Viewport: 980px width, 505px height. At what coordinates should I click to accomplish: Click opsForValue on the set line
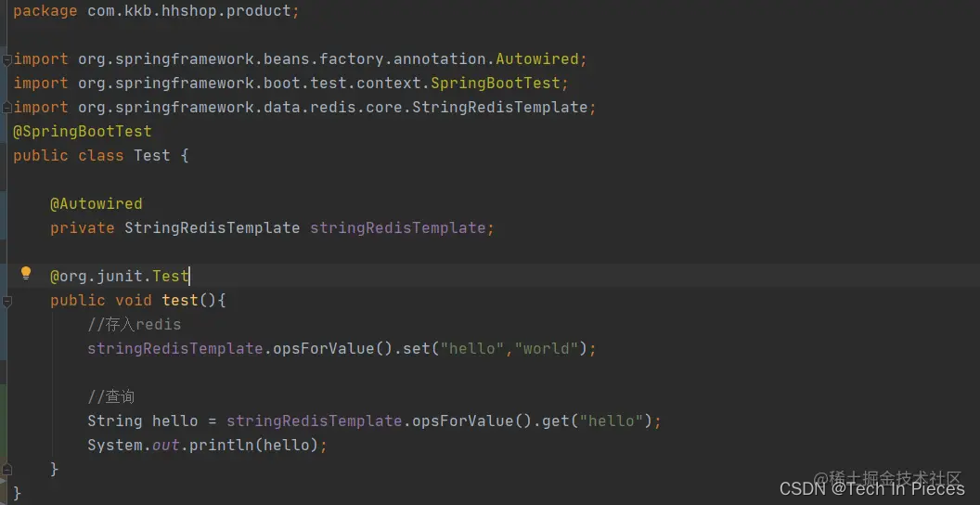(324, 349)
